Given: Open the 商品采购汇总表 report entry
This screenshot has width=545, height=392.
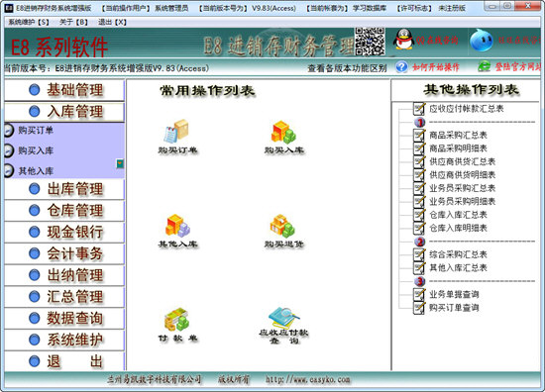Looking at the screenshot, I should [x=458, y=135].
